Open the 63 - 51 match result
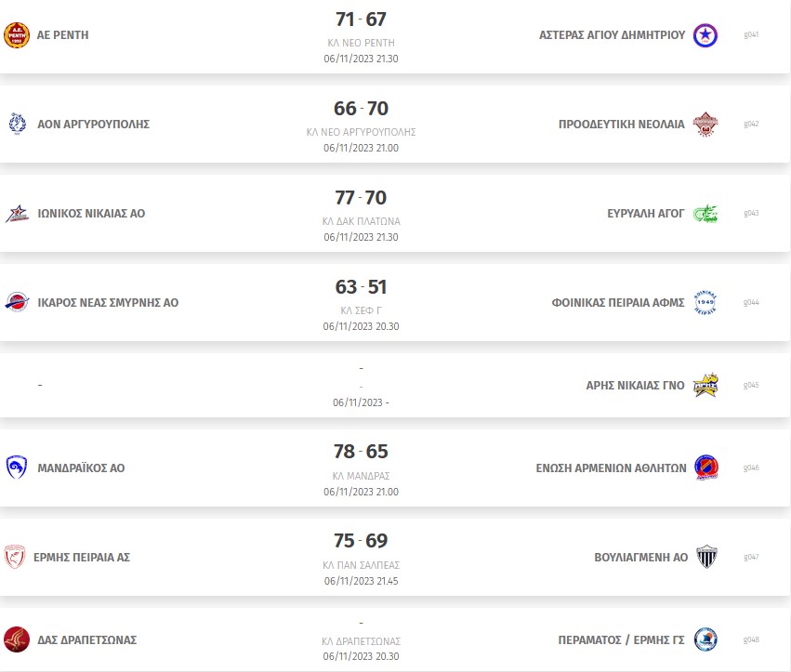Screen dimensions: 791x672 click(362, 287)
